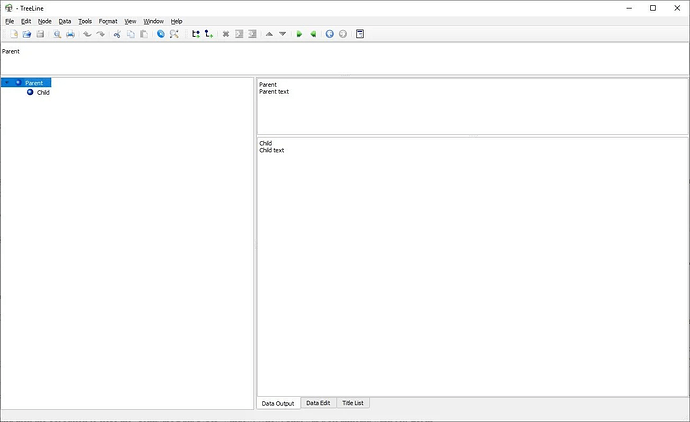Select the Parent node in tree
The width and height of the screenshot is (690, 422).
pyautogui.click(x=33, y=82)
